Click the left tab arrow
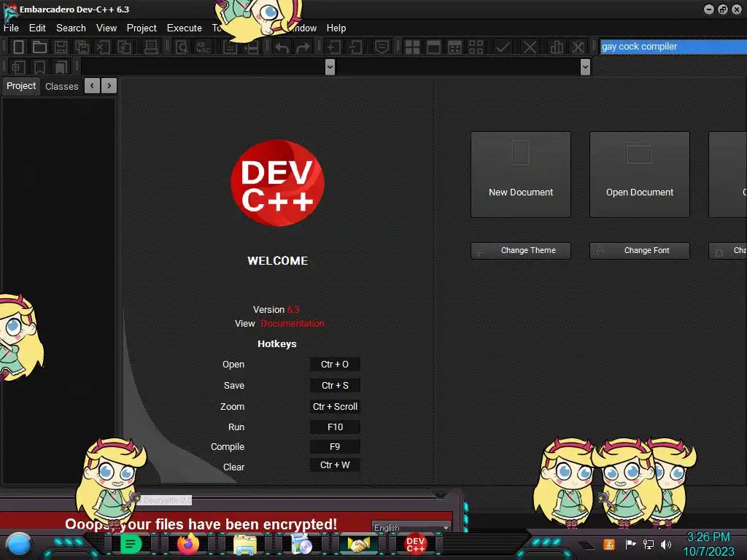Image resolution: width=747 pixels, height=560 pixels. coord(92,86)
